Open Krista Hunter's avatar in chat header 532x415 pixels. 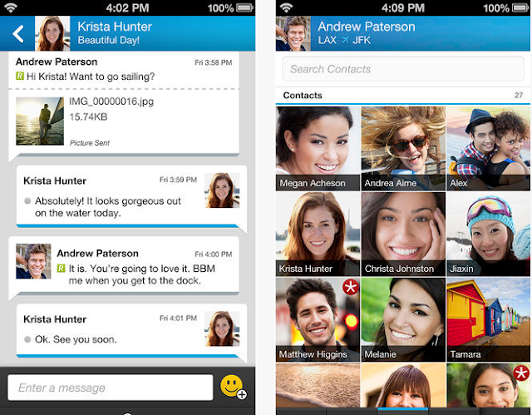point(52,33)
